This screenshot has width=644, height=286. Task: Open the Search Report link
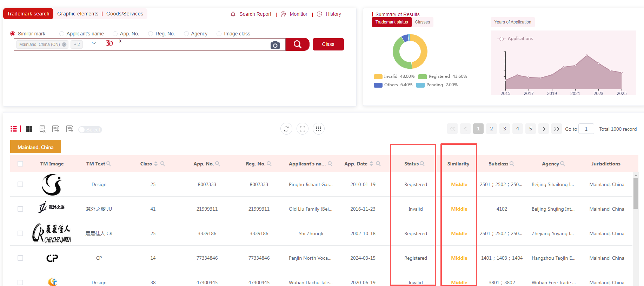255,14
